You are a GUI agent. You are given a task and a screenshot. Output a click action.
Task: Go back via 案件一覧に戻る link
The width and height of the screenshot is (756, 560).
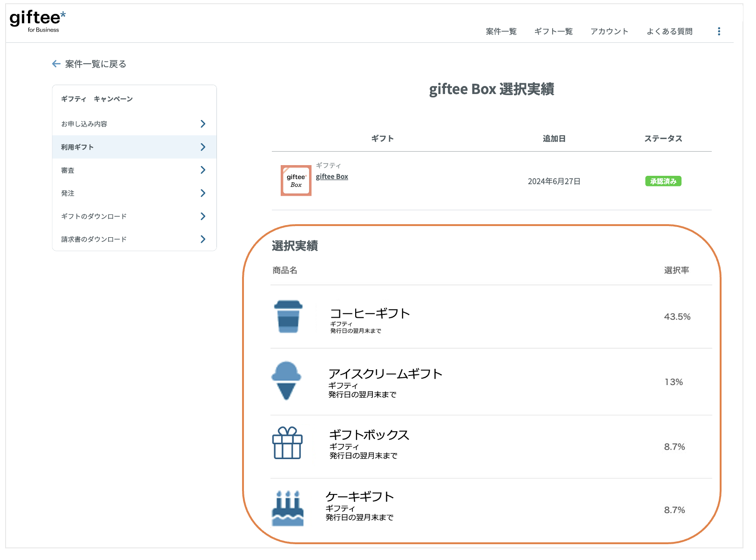tap(96, 64)
